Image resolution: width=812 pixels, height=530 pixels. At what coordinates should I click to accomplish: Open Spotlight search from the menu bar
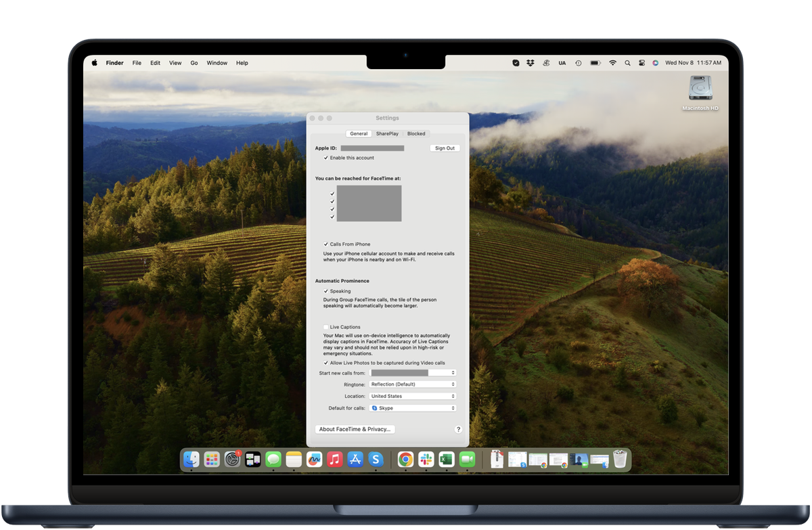(627, 62)
